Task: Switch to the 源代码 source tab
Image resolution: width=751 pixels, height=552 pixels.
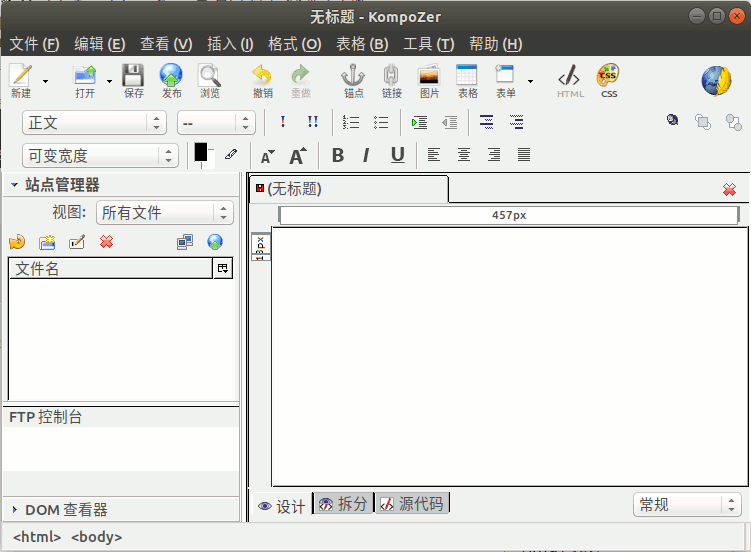Action: point(412,504)
